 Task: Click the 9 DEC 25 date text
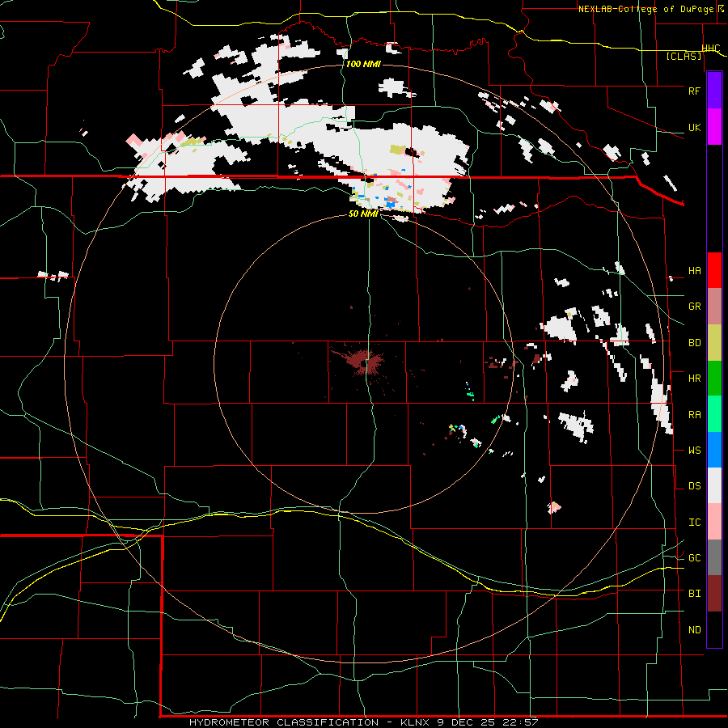point(466,722)
